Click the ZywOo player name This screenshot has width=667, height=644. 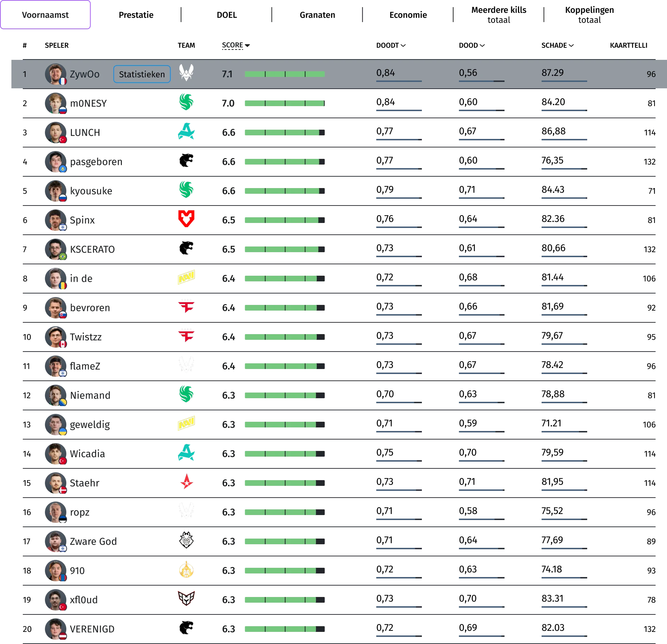tap(84, 74)
